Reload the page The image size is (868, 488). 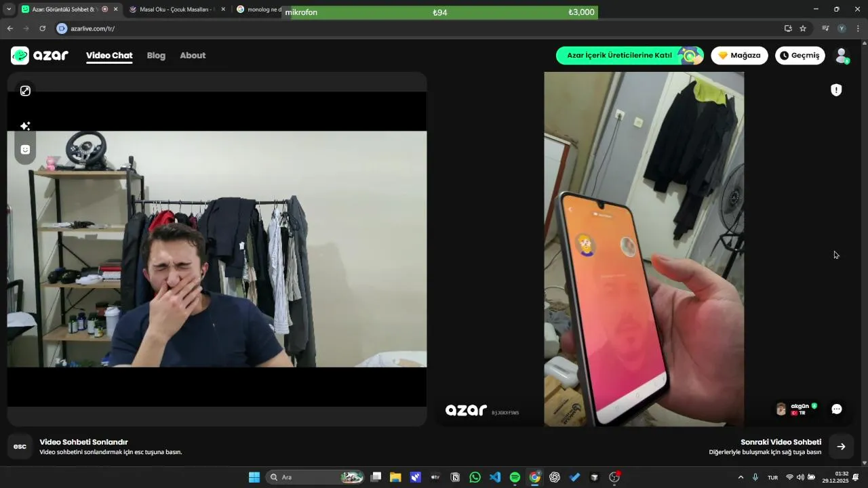(42, 28)
